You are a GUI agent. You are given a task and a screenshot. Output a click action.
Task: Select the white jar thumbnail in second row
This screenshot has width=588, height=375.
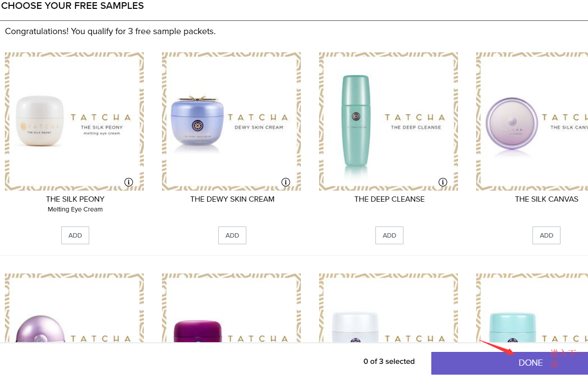point(389,308)
